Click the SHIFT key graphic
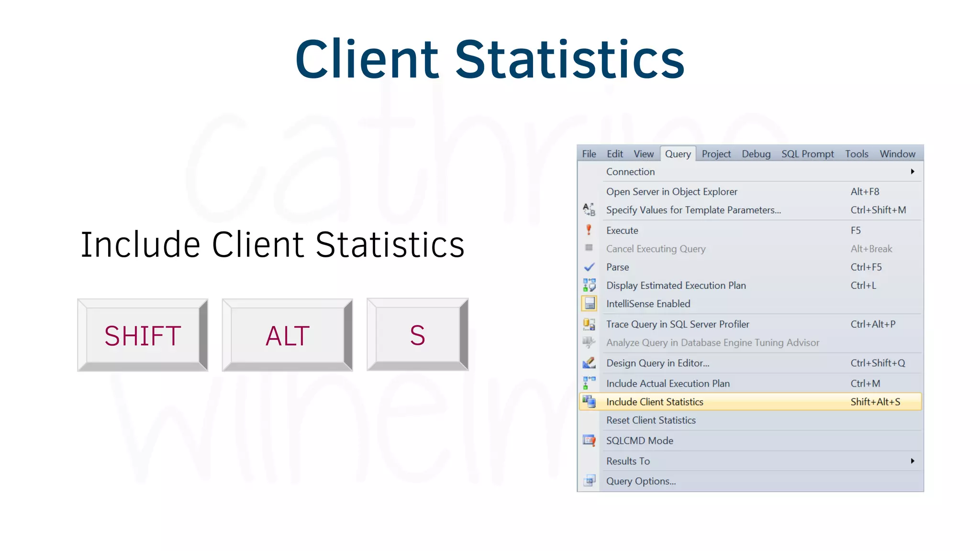This screenshot has width=980, height=551. 143,335
